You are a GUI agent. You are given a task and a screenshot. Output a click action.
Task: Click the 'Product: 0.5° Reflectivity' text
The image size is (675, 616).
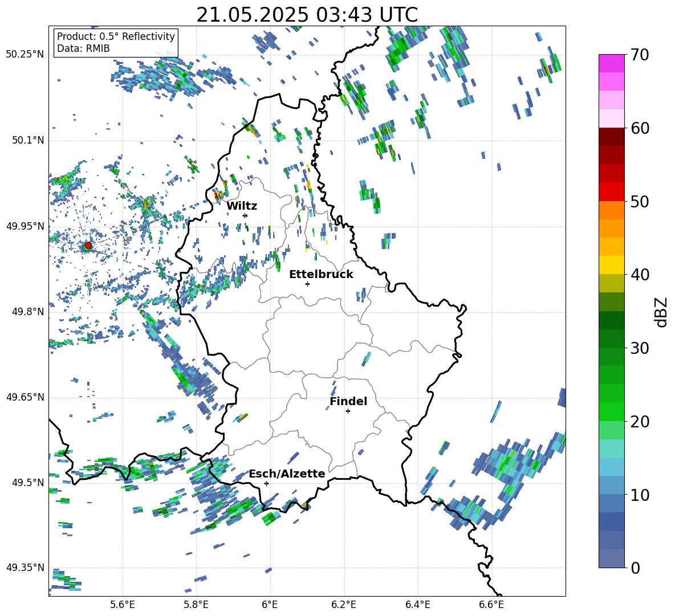click(x=116, y=36)
